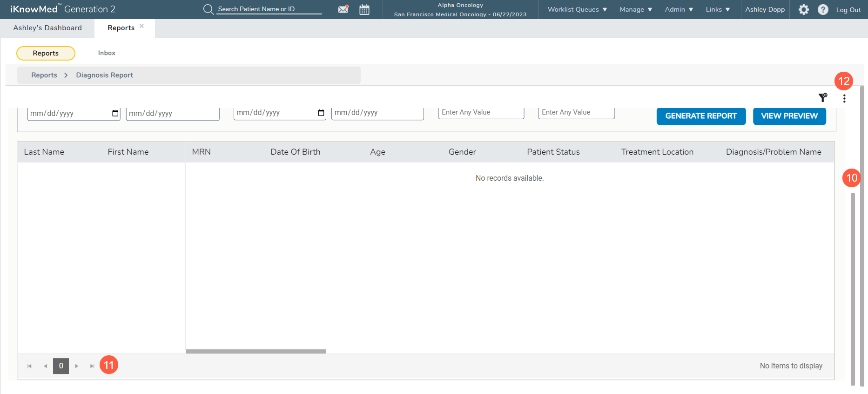Click the VIEW PREVIEW button
Image resolution: width=868 pixels, height=394 pixels.
[x=789, y=116]
